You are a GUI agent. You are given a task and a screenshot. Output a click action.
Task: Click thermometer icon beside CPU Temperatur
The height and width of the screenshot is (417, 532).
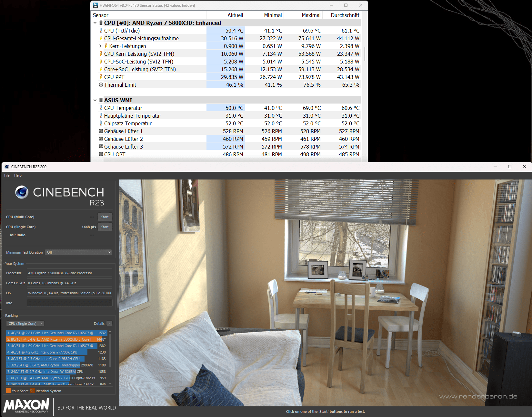tap(101, 108)
